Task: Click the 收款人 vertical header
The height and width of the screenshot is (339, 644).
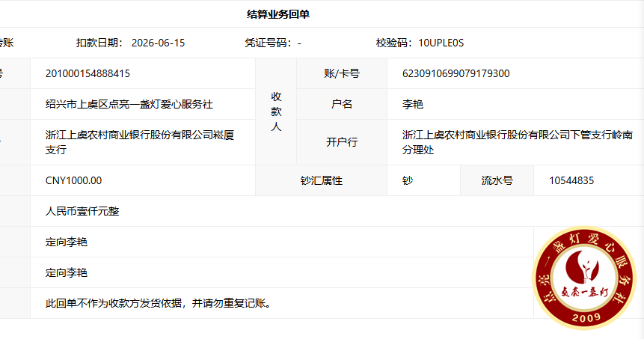Action: point(276,112)
